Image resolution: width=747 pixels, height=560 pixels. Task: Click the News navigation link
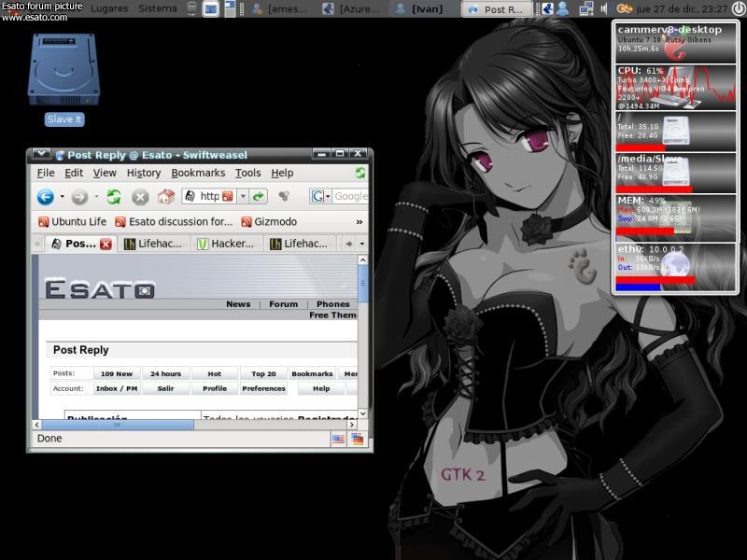point(238,304)
